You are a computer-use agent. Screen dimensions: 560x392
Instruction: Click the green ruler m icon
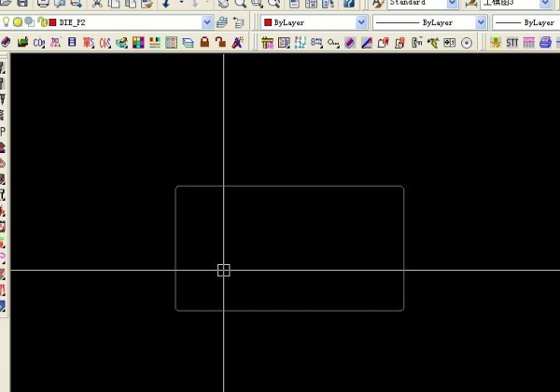pyautogui.click(x=416, y=43)
